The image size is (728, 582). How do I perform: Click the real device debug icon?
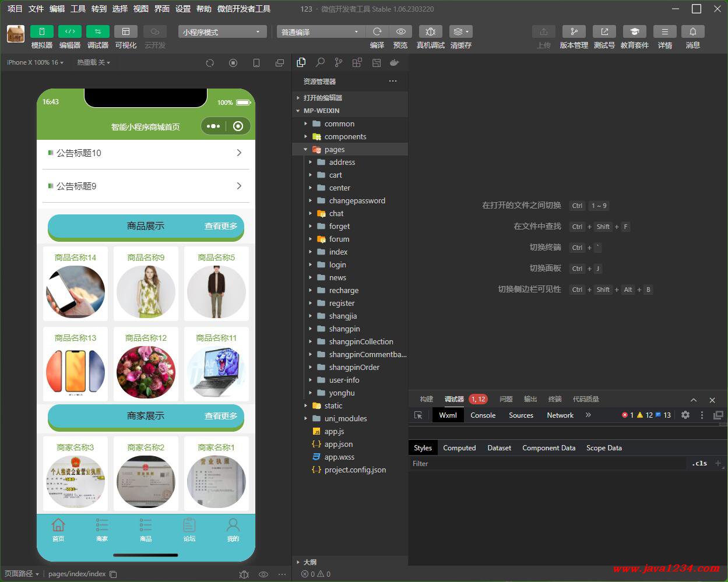431,31
